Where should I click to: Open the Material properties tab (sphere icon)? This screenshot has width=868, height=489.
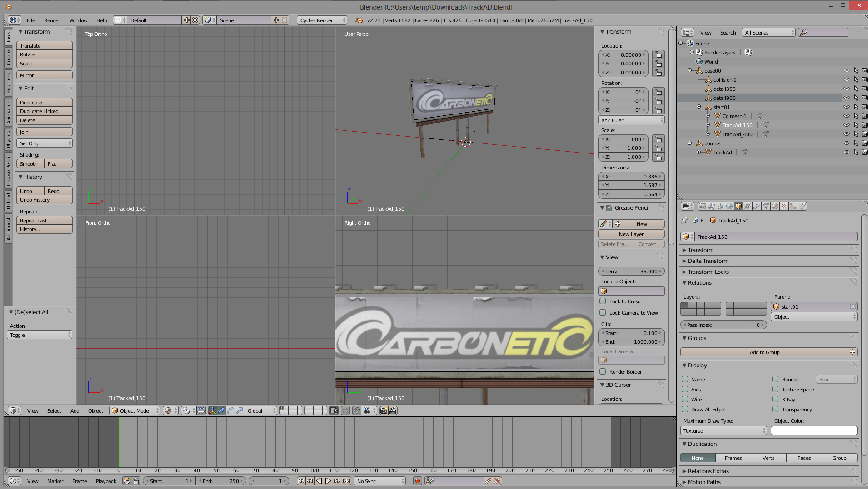tap(775, 206)
